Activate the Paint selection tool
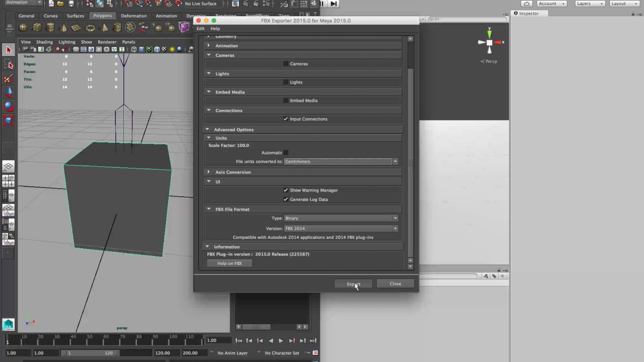This screenshot has width=644, height=362. point(9,79)
